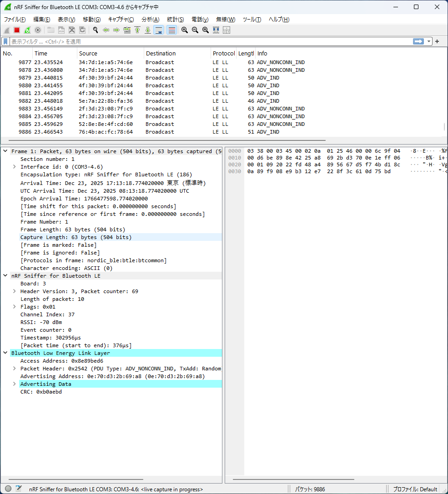Collapse the nRF Sniffer for Bluetooth LE section
Image resolution: width=448 pixels, height=494 pixels.
[x=5, y=276]
